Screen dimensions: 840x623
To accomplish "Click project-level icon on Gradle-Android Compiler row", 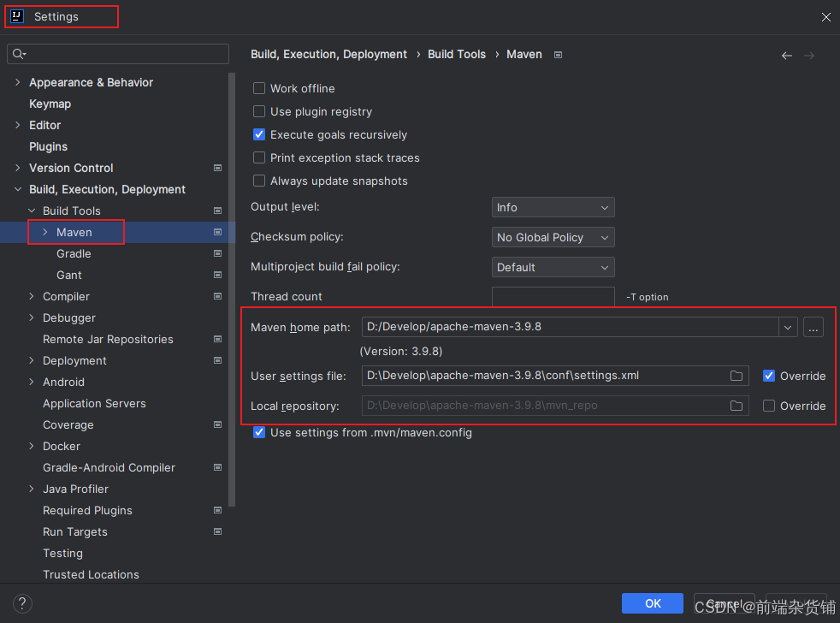I will 217,467.
